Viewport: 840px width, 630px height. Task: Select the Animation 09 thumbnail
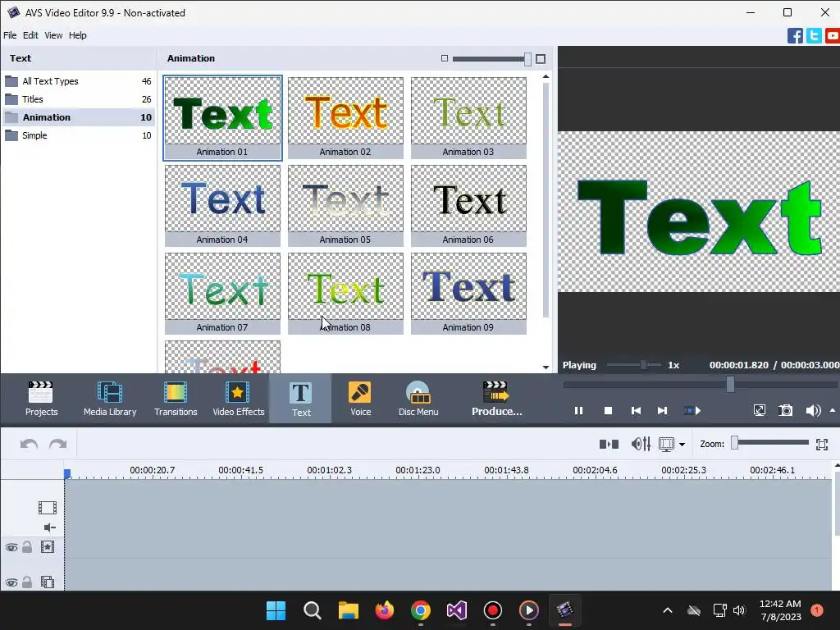[x=468, y=294]
